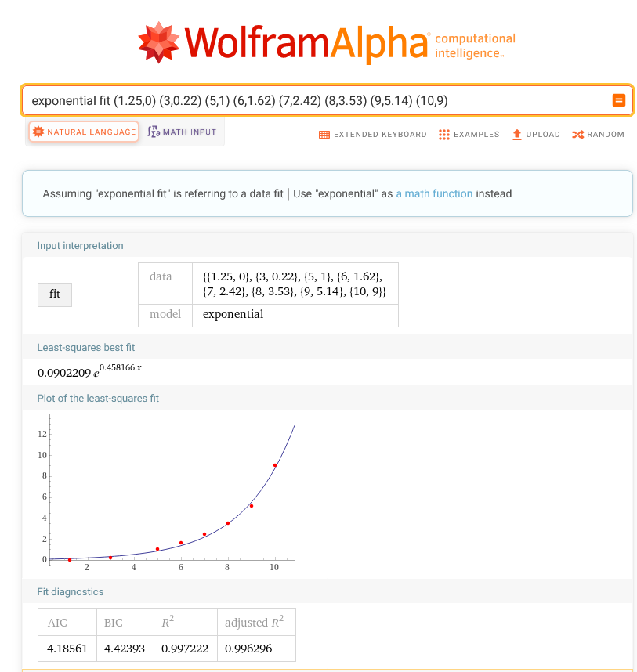Click the fit formula 0.0902209 e^0.458166x
Viewport: 637px width, 672px height.
(89, 370)
